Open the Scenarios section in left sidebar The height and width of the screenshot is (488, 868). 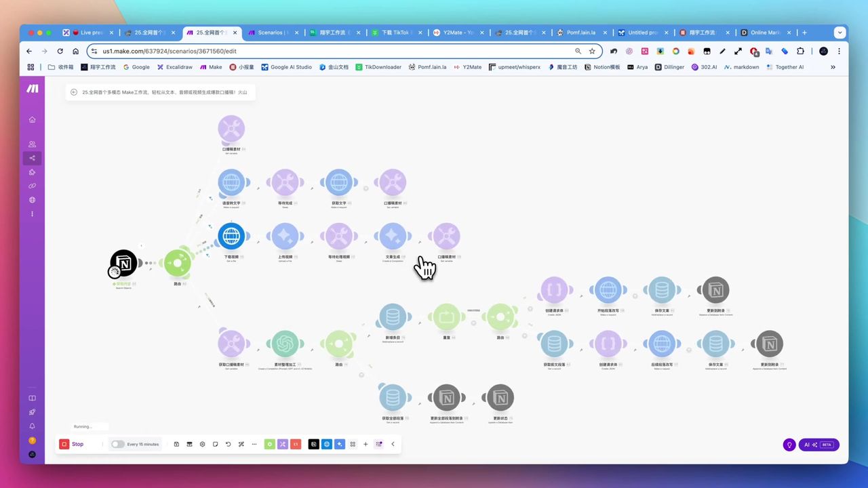(x=32, y=158)
